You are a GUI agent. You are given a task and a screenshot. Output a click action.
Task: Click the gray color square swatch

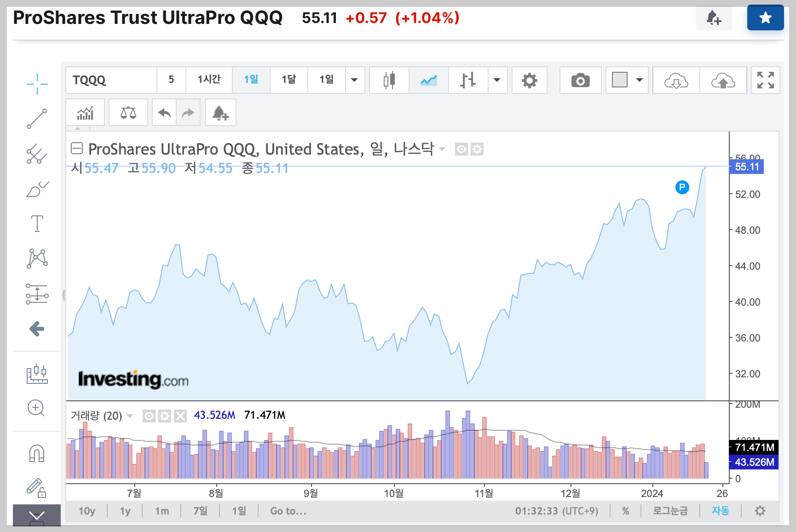click(x=620, y=80)
